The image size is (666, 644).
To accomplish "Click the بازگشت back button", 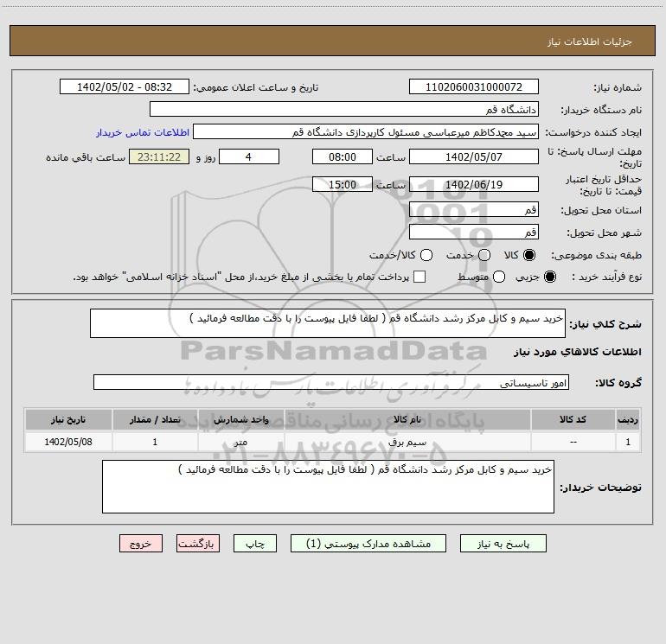I will pos(198,544).
